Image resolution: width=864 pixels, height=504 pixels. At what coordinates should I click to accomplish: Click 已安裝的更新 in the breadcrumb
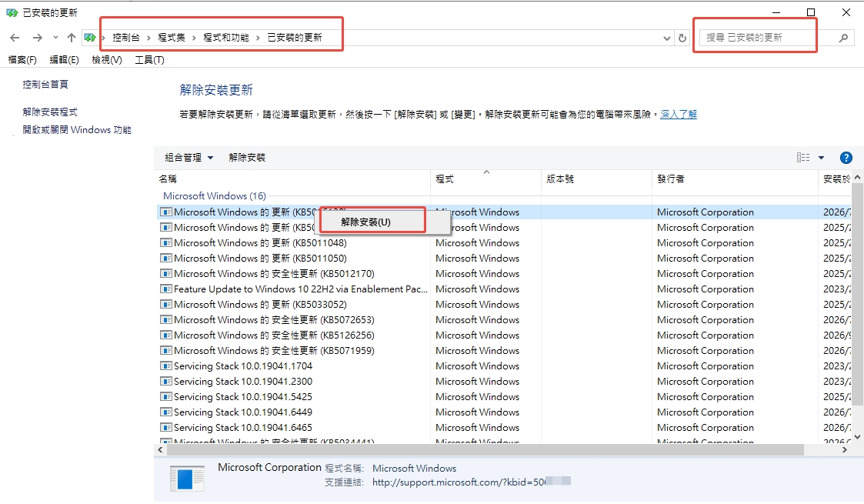tap(295, 38)
